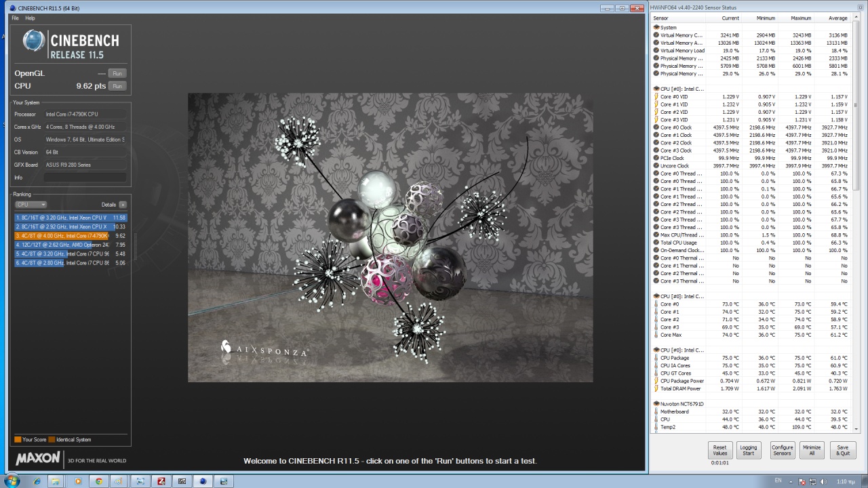Click the GFX Board ASUS R9 280 Series field
This screenshot has height=488, width=868.
point(85,165)
